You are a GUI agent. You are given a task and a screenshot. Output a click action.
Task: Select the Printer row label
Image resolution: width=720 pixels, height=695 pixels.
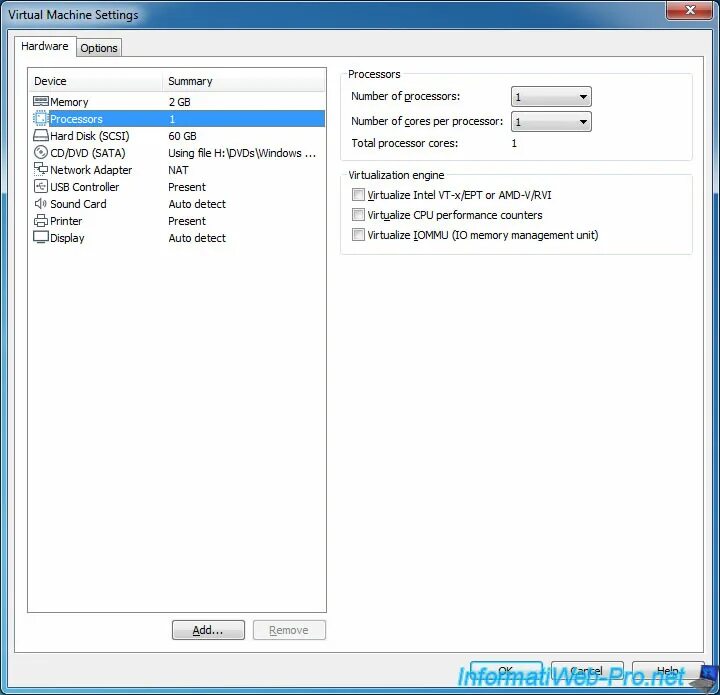(x=66, y=221)
